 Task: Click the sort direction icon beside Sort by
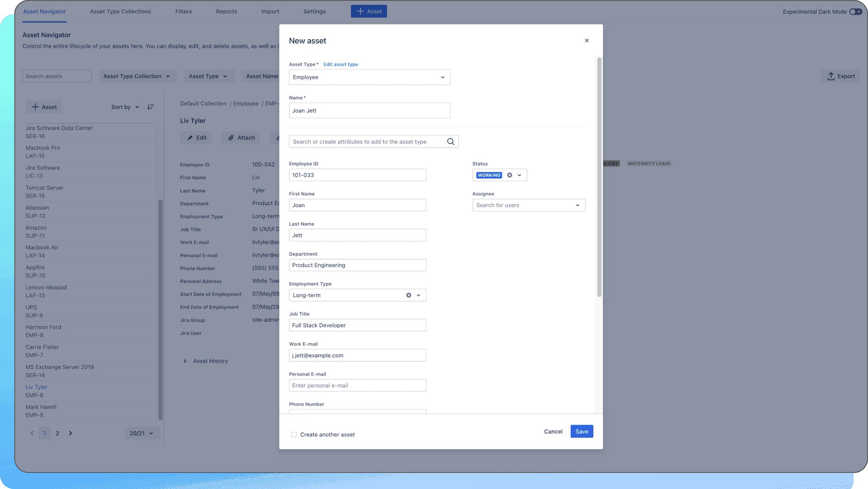150,107
